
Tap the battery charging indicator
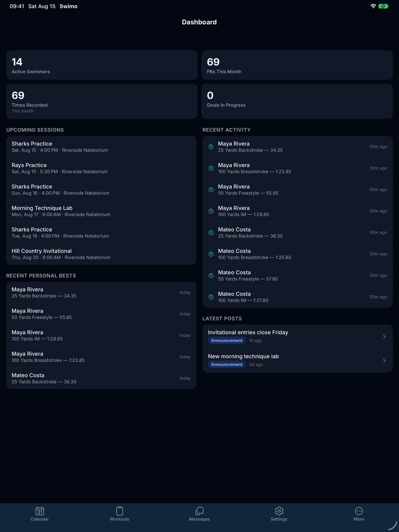[383, 6]
